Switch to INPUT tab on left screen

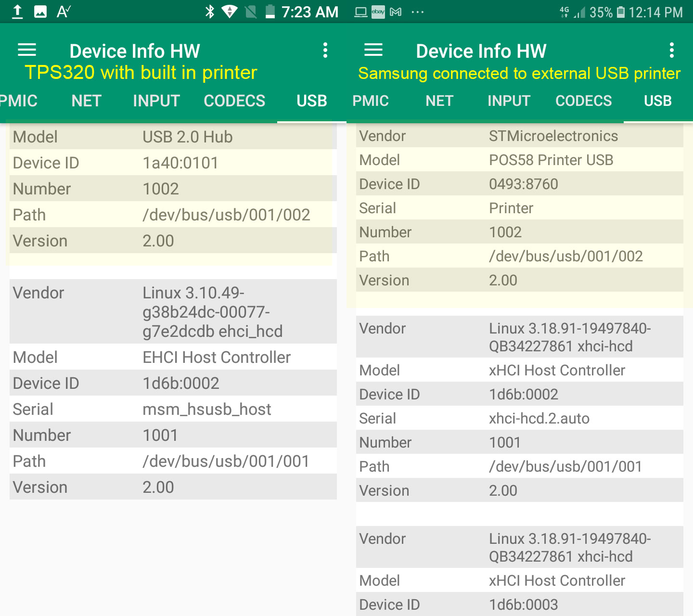156,101
